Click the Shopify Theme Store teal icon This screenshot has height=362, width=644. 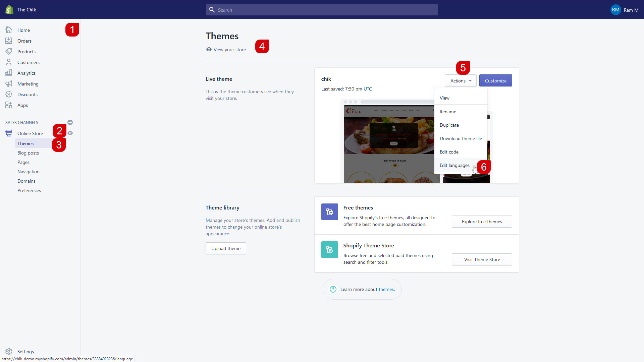tap(329, 250)
